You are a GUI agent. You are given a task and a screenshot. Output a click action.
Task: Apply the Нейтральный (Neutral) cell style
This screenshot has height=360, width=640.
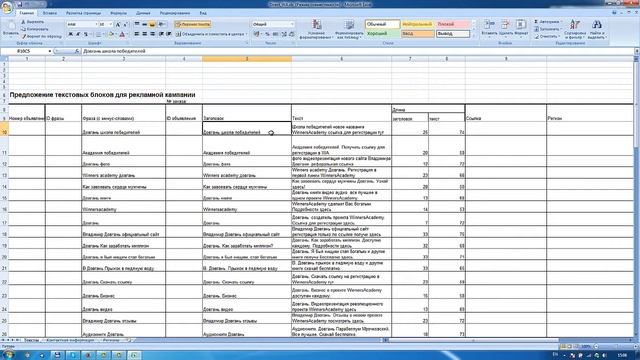click(417, 24)
